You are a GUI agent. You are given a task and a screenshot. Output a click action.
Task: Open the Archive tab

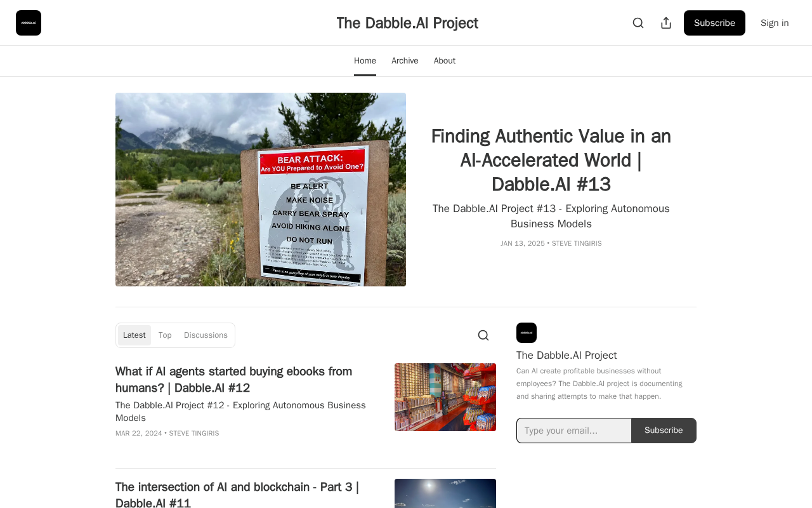click(405, 61)
